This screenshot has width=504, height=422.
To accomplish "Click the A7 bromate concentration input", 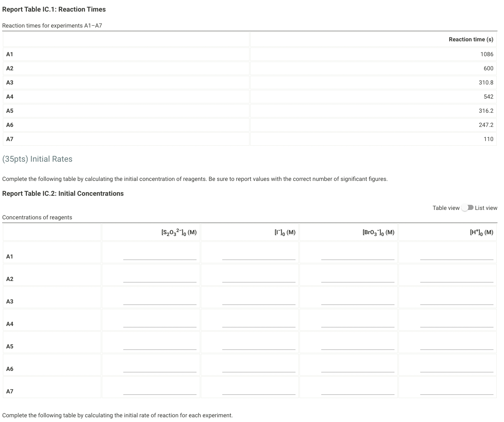I will click(358, 390).
